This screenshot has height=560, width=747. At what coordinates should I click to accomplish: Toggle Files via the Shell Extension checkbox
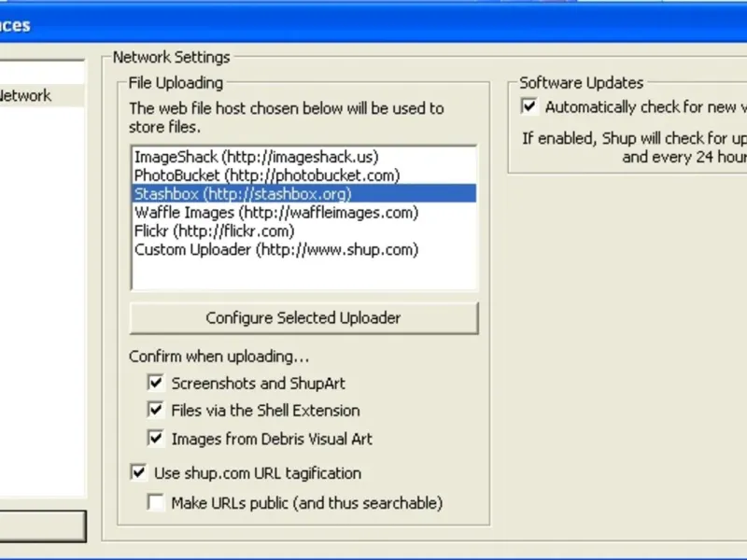[156, 410]
